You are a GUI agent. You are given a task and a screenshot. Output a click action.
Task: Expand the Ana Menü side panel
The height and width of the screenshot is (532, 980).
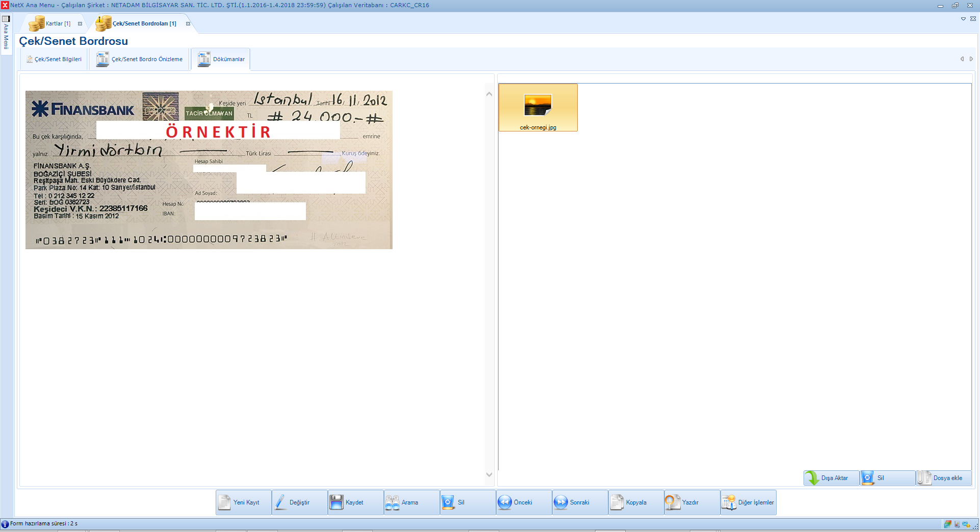(x=6, y=33)
